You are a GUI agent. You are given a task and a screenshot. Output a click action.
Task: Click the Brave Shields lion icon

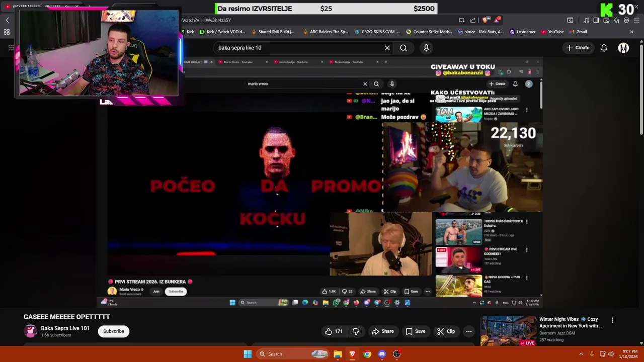(x=485, y=20)
